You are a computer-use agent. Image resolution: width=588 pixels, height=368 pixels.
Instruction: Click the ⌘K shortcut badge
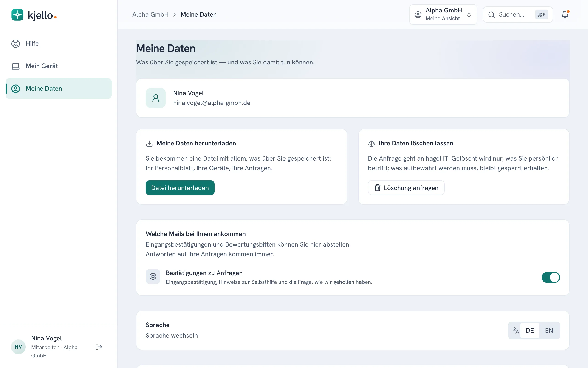(541, 14)
